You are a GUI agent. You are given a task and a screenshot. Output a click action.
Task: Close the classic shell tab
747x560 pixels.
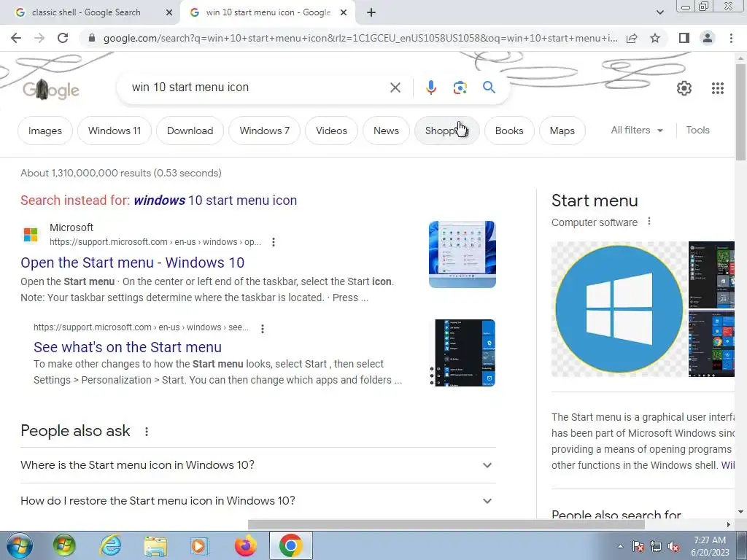point(169,13)
